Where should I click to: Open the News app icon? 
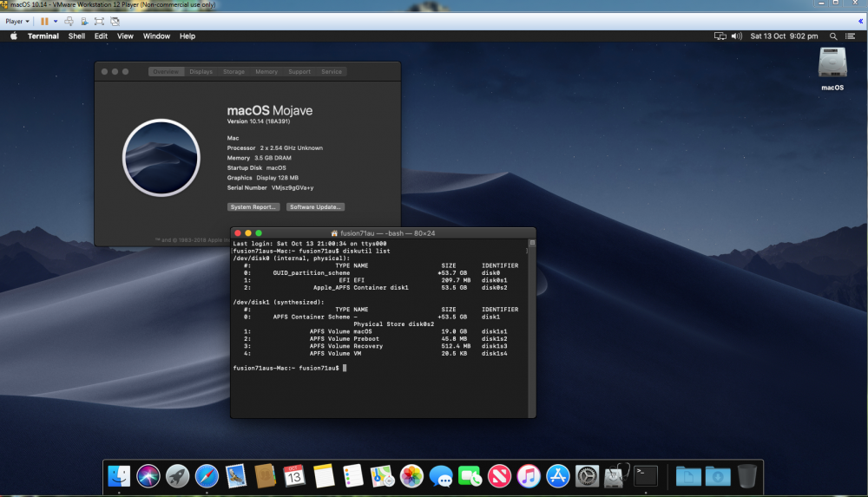[499, 476]
